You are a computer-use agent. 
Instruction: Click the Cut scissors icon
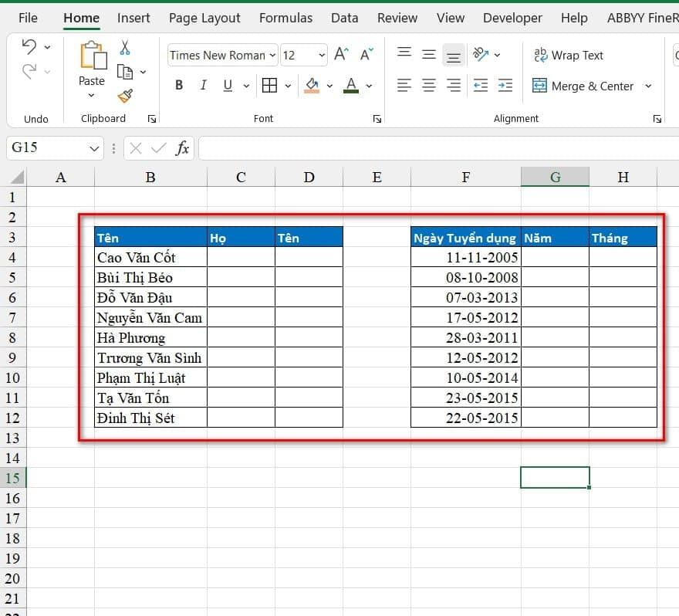click(124, 48)
